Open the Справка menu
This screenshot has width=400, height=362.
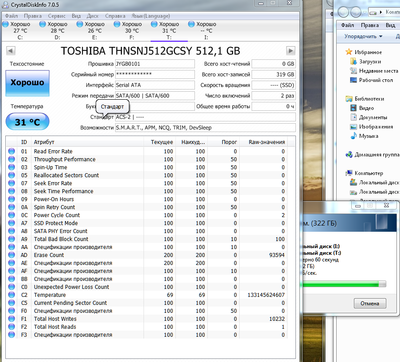(115, 16)
